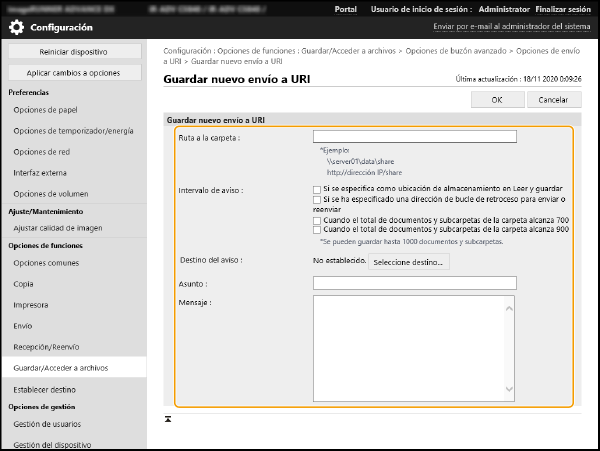This screenshot has width=600, height=451.
Task: Open Opciones de papel in sidebar
Action: pyautogui.click(x=44, y=111)
